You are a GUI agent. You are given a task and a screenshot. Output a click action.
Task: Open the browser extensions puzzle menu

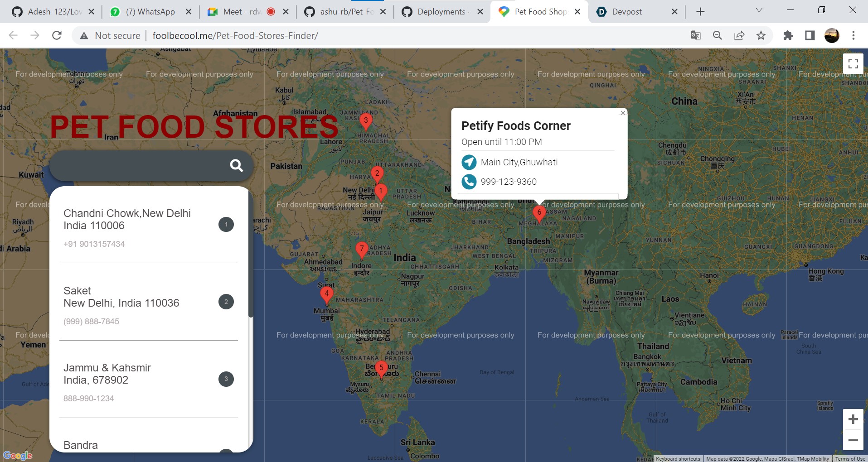788,35
